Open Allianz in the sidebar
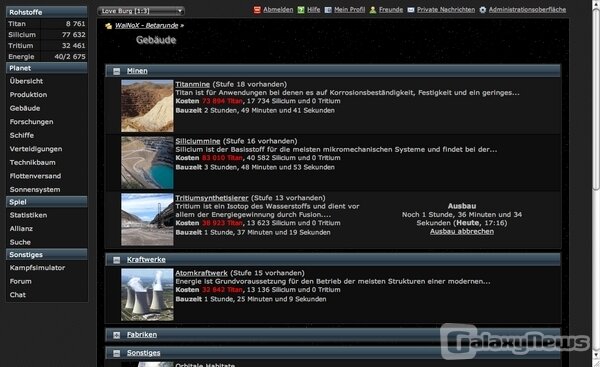Viewport: 600px width, 367px height. [x=21, y=229]
